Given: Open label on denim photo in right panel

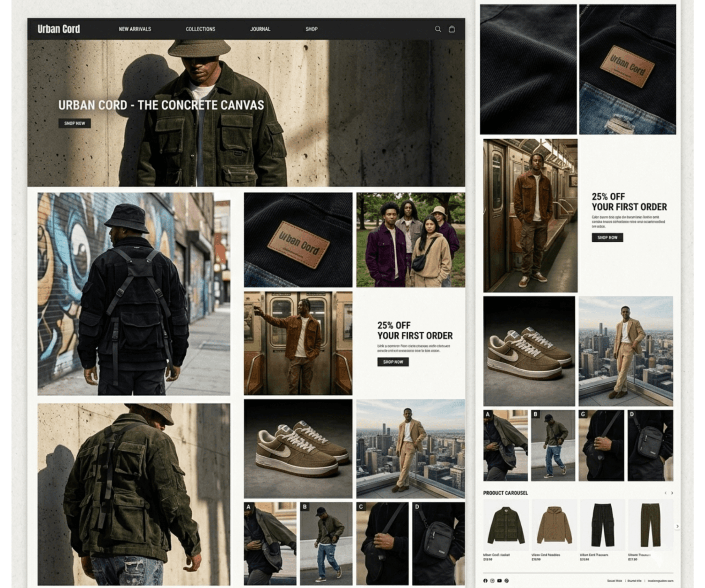Looking at the screenshot, I should 628,69.
